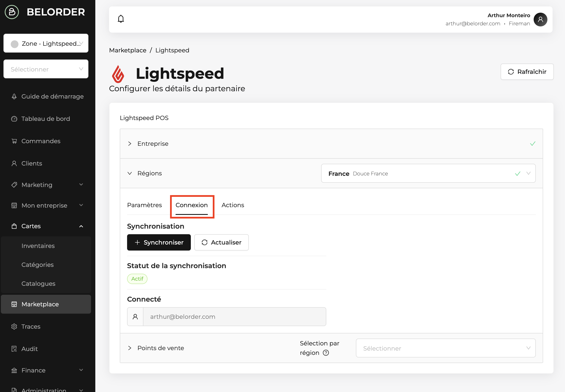The height and width of the screenshot is (392, 565).
Task: Open the Zone - Lightspeed dropdown
Action: pos(46,43)
